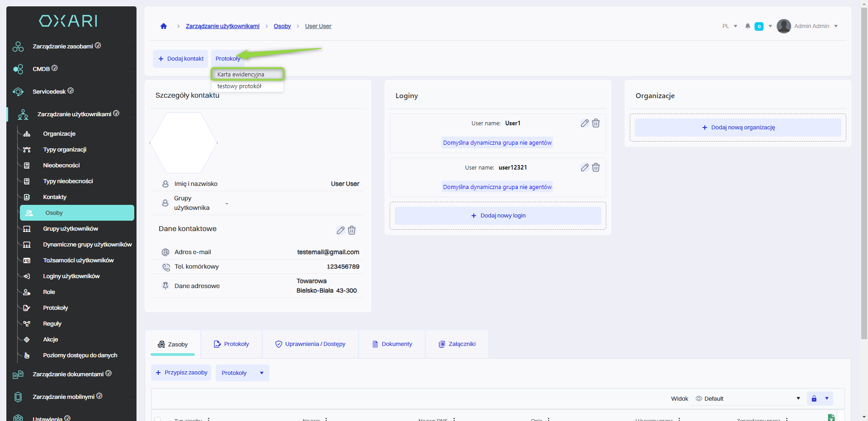The width and height of the screenshot is (868, 421).
Task: Switch to the Dokumenty tab
Action: point(392,344)
